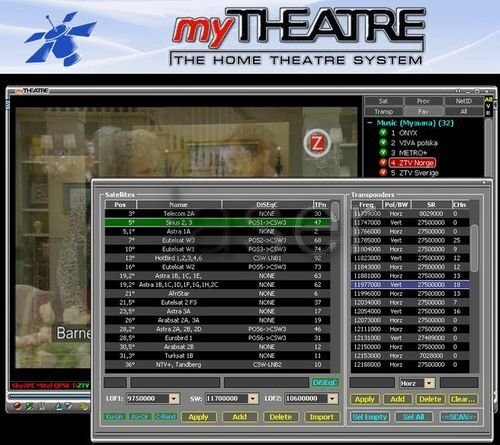The image size is (500, 445).
Task: Click the Sel Empty button
Action: click(370, 417)
